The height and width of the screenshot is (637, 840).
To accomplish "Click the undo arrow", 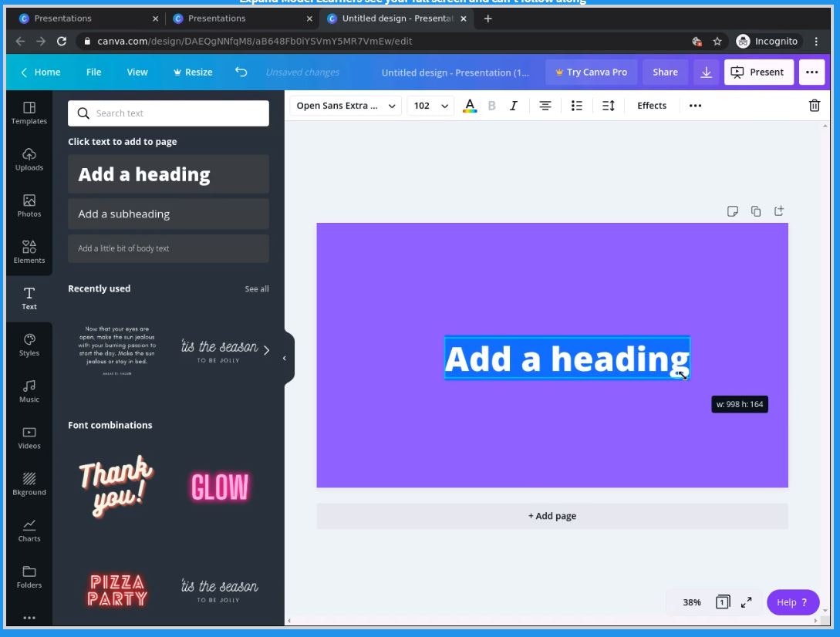I will pos(241,72).
